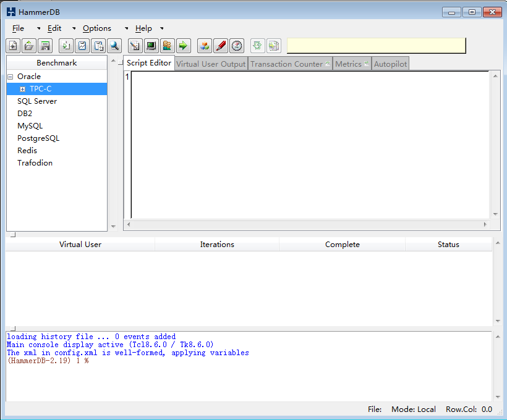The image size is (507, 420).
Task: Click the Copy toolbar icon
Action: [x=66, y=46]
